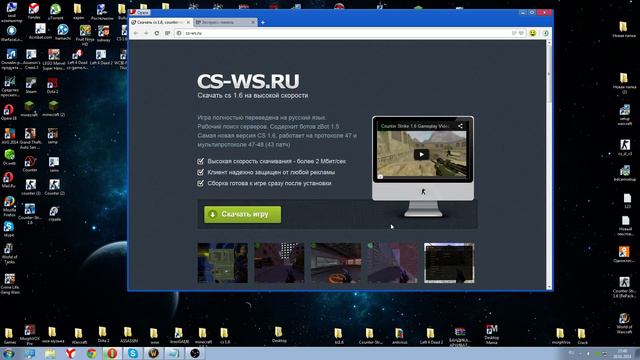Open the Yandex desktop shortcut
640x360 pixels.
[34, 11]
